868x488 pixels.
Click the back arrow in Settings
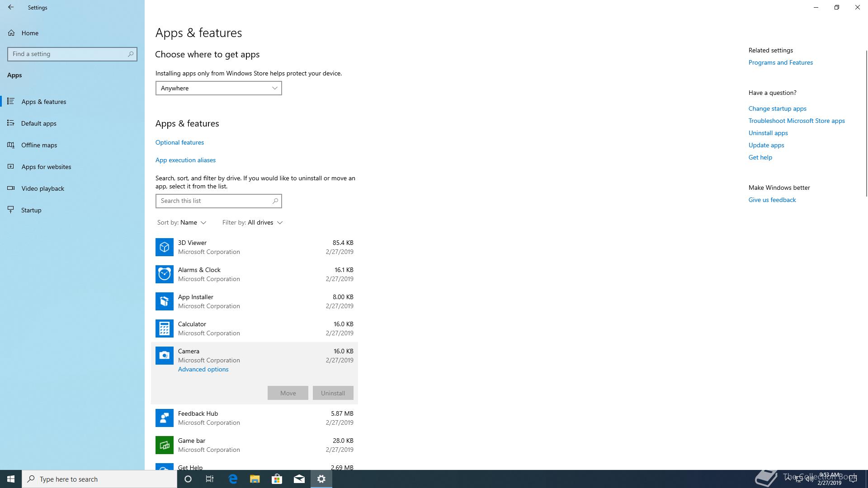coord(11,7)
